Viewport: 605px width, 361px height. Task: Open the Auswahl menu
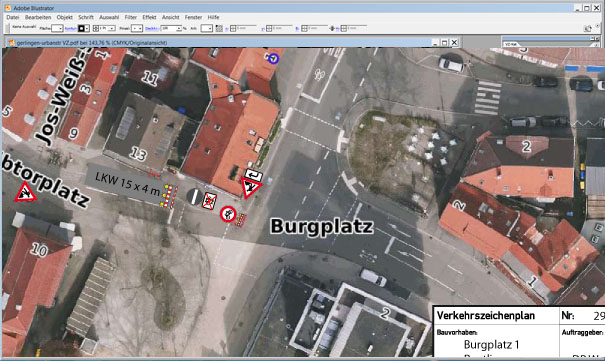pyautogui.click(x=109, y=17)
